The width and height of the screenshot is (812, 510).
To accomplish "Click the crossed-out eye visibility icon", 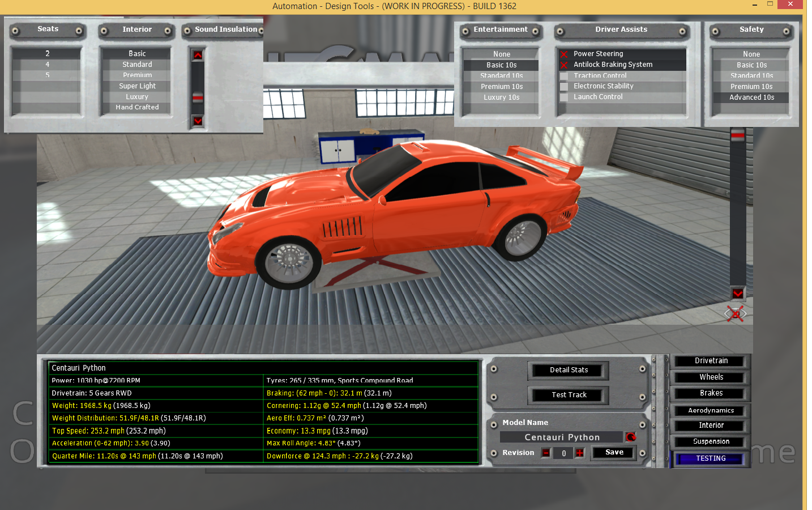I will [735, 313].
